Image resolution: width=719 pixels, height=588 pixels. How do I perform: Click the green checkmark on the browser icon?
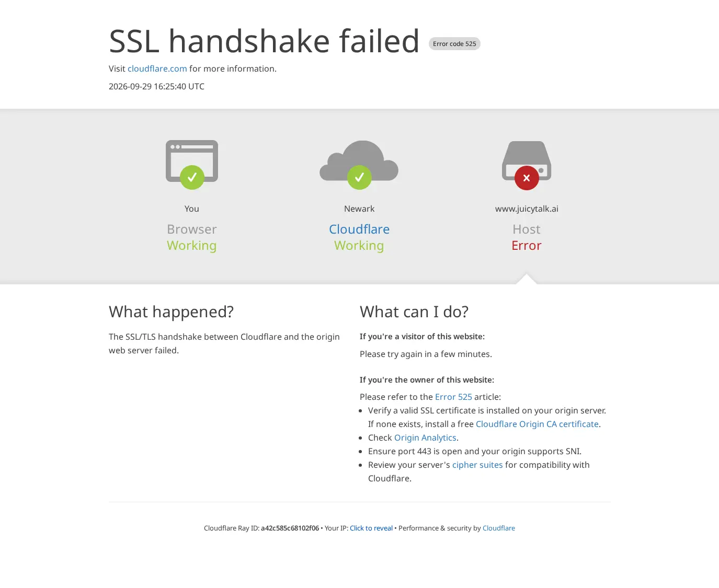192,178
